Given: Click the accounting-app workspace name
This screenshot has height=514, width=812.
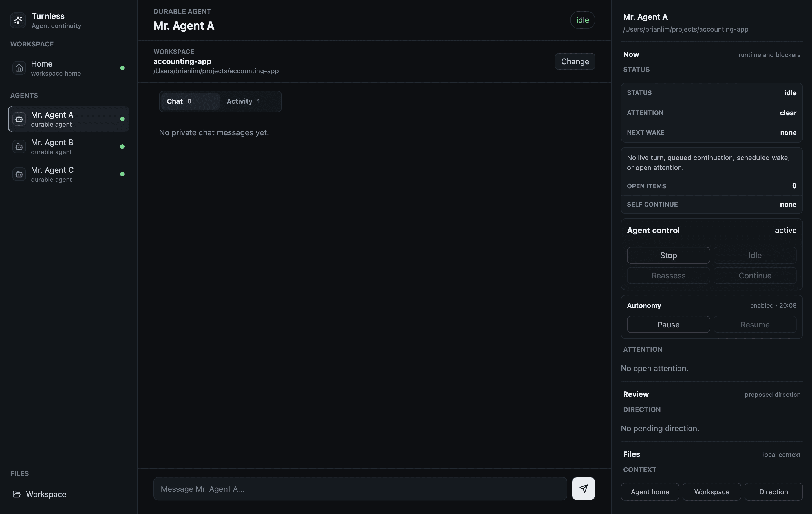Looking at the screenshot, I should click(182, 61).
